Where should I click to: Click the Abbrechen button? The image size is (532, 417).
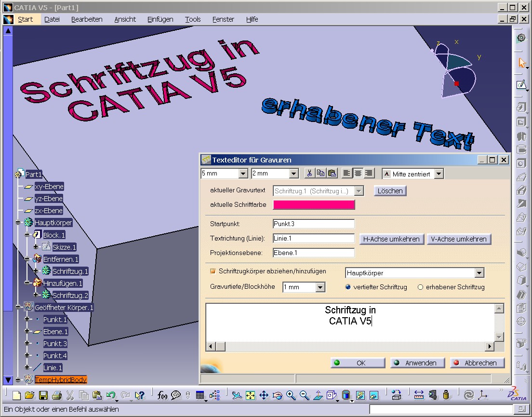478,363
